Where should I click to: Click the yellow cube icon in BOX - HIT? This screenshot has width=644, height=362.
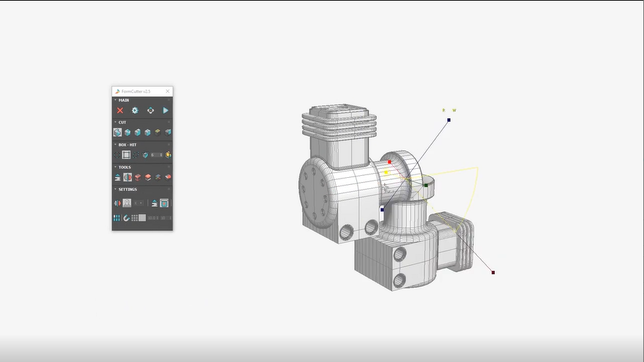click(168, 155)
